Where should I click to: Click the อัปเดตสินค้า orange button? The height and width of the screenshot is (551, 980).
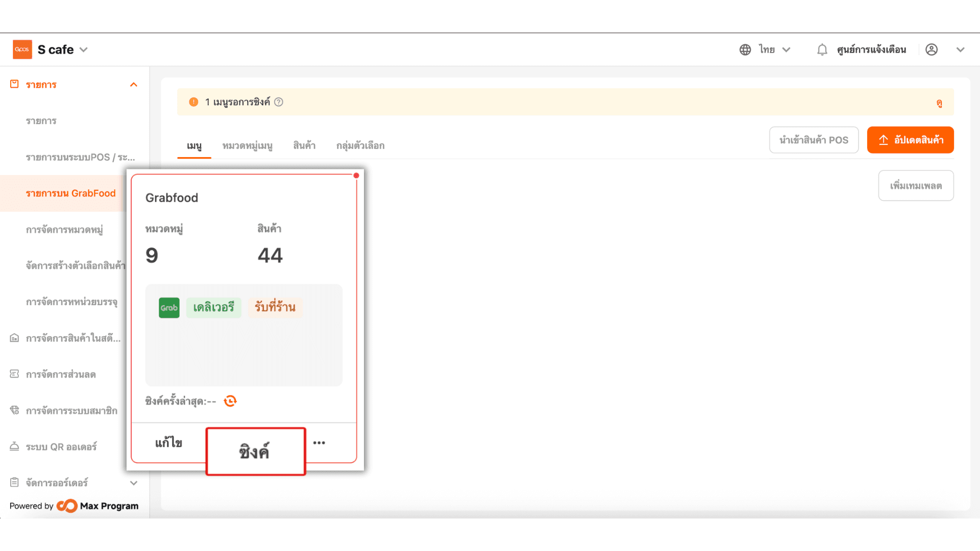[911, 140]
